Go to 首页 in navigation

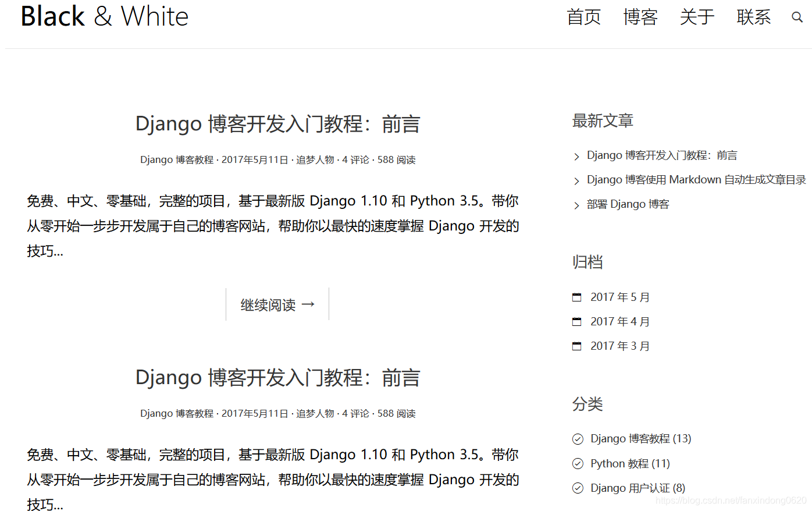tap(583, 17)
